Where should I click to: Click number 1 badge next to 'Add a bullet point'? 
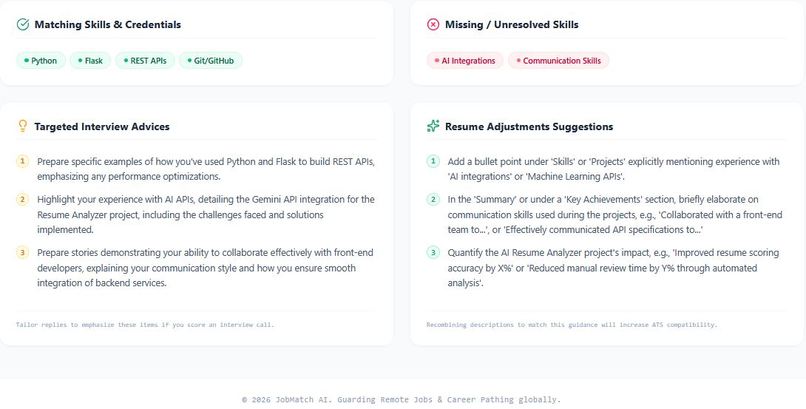(x=433, y=161)
